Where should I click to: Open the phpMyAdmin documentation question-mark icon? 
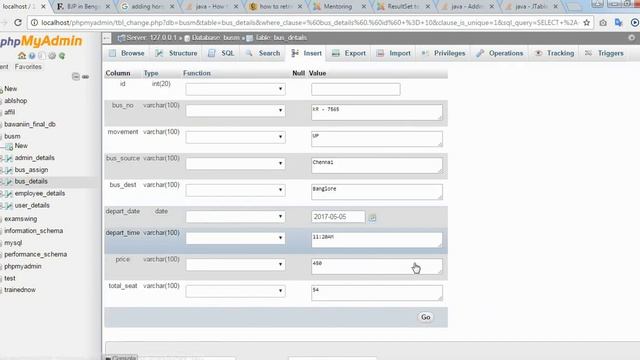(x=32, y=56)
